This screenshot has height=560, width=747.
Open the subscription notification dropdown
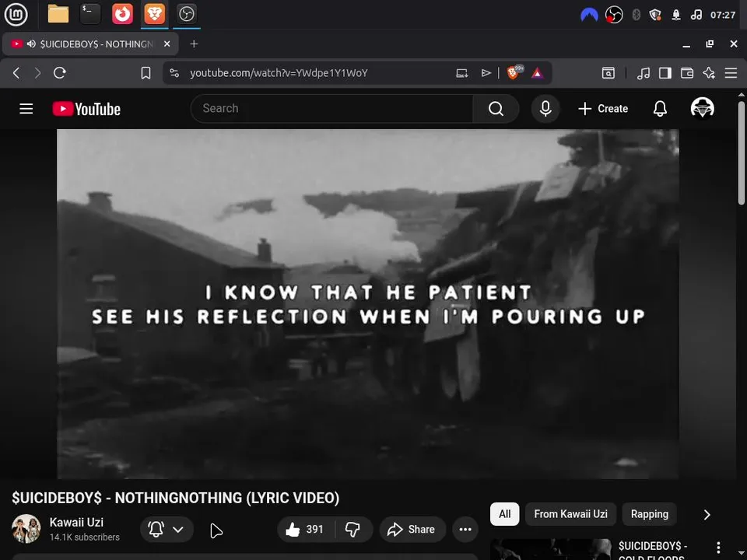(167, 529)
